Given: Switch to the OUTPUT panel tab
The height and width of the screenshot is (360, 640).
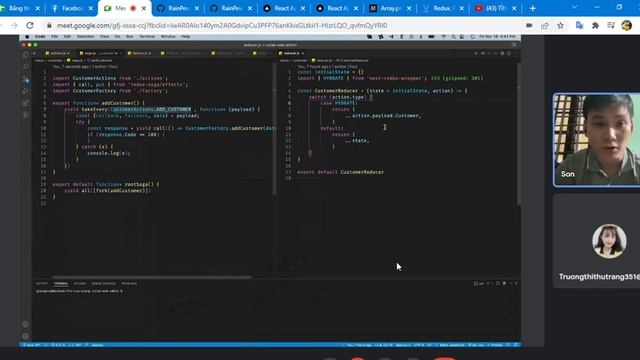Looking at the screenshot, I should tap(42, 283).
